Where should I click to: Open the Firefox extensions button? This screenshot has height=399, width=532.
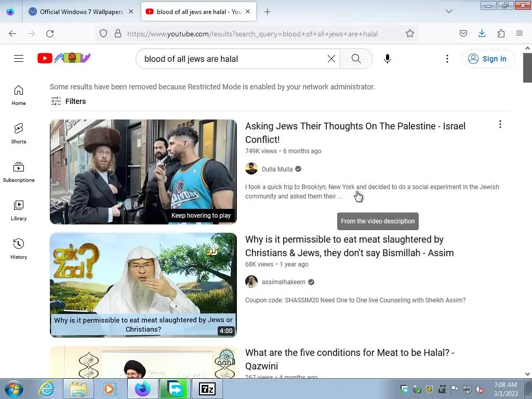(x=501, y=33)
